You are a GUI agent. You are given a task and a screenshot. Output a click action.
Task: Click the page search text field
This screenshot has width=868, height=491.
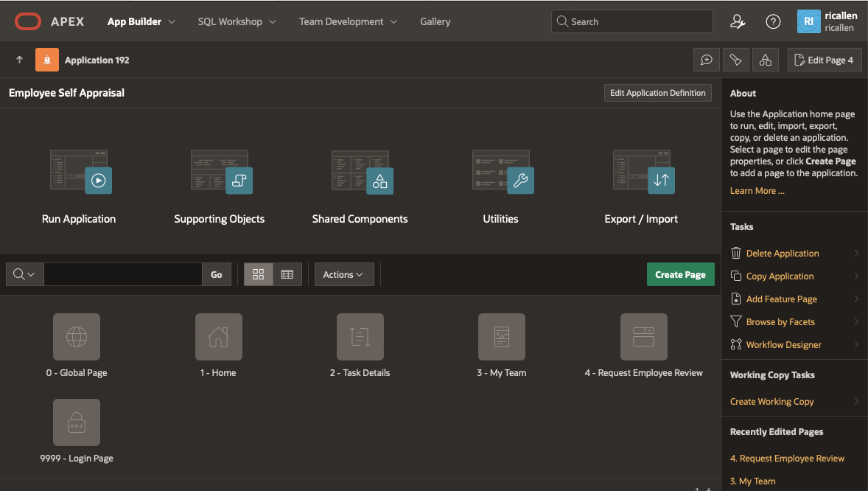(123, 274)
